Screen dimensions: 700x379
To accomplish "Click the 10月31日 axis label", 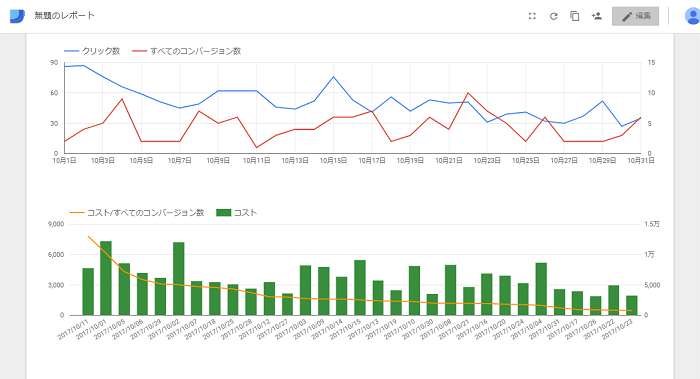I will [641, 160].
